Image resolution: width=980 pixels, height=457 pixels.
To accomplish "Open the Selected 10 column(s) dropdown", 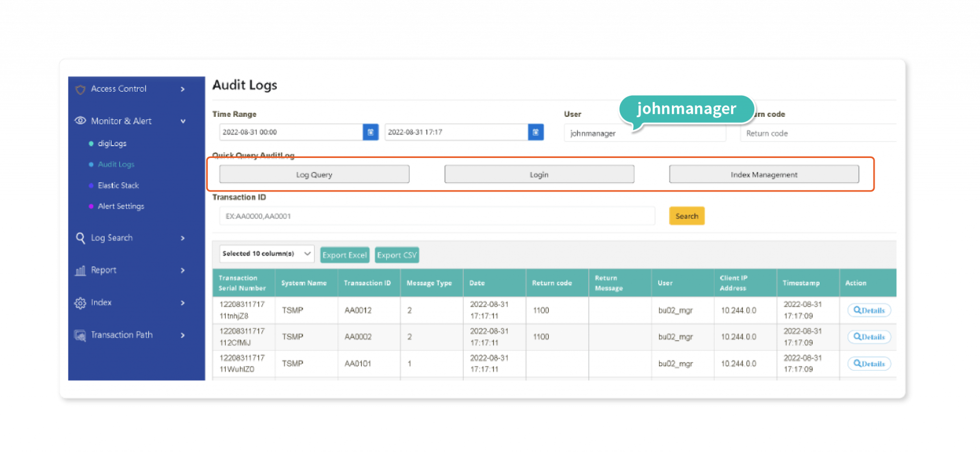I will click(266, 253).
